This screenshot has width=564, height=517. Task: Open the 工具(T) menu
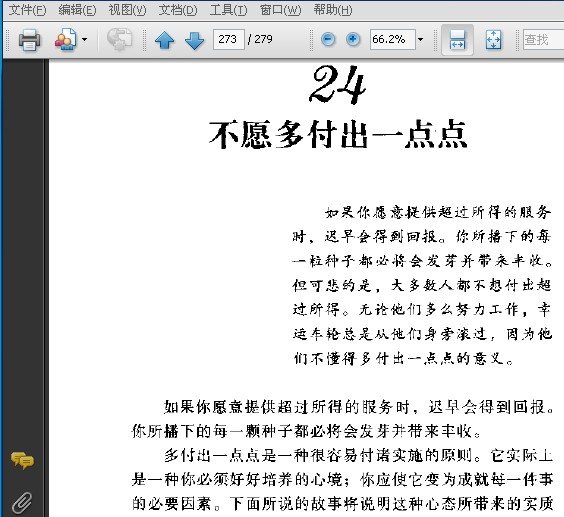pyautogui.click(x=228, y=10)
